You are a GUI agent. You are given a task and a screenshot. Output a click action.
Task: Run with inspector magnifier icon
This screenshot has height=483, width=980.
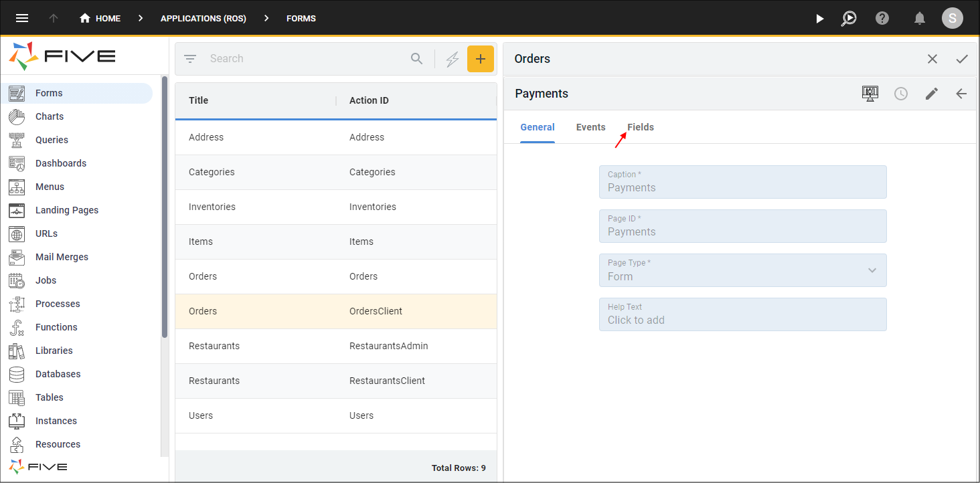point(849,18)
